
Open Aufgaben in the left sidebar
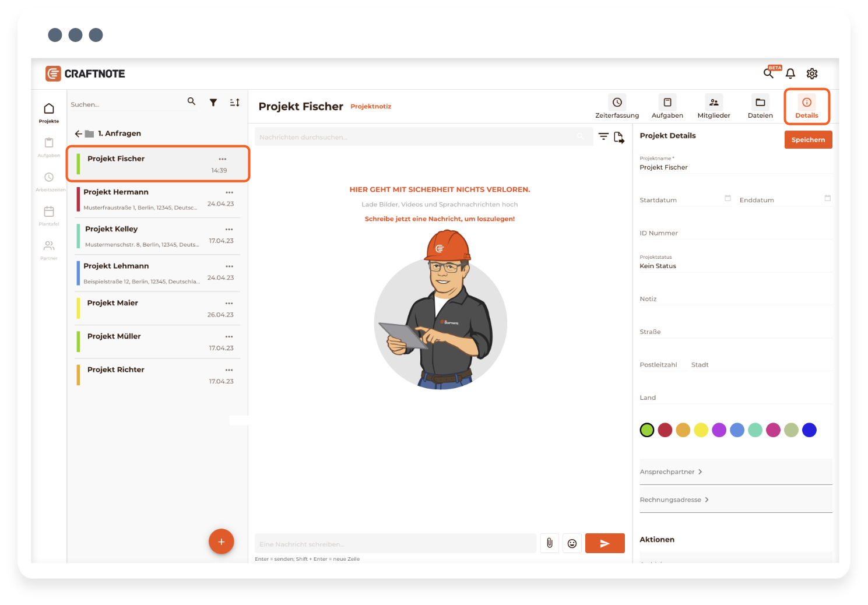click(x=49, y=147)
